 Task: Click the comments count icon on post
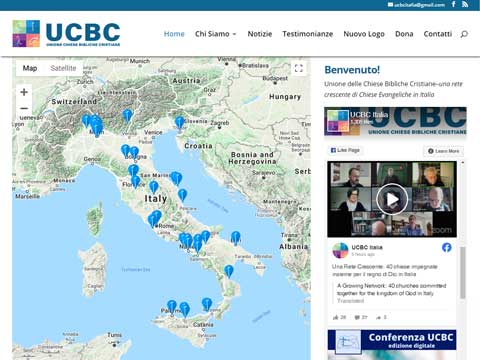[361, 317]
